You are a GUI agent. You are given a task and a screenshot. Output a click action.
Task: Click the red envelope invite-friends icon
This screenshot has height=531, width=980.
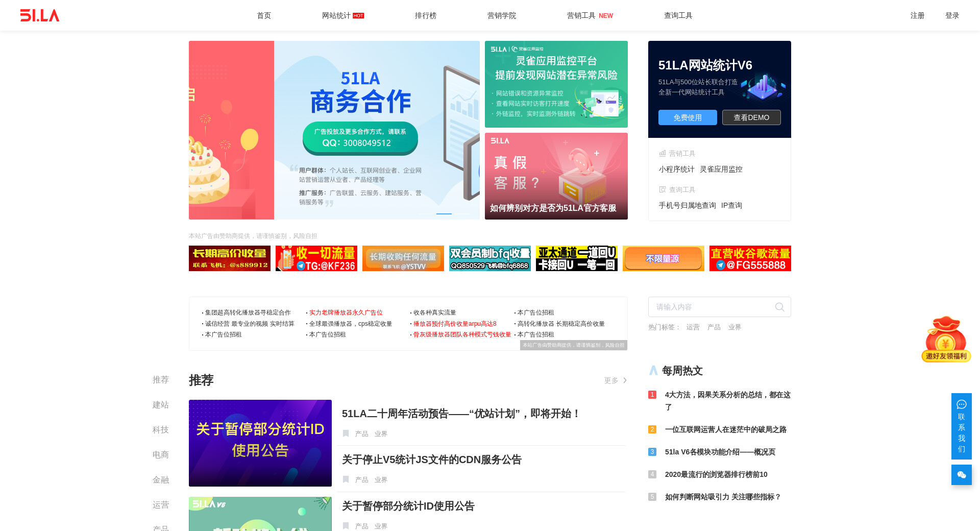coord(946,339)
